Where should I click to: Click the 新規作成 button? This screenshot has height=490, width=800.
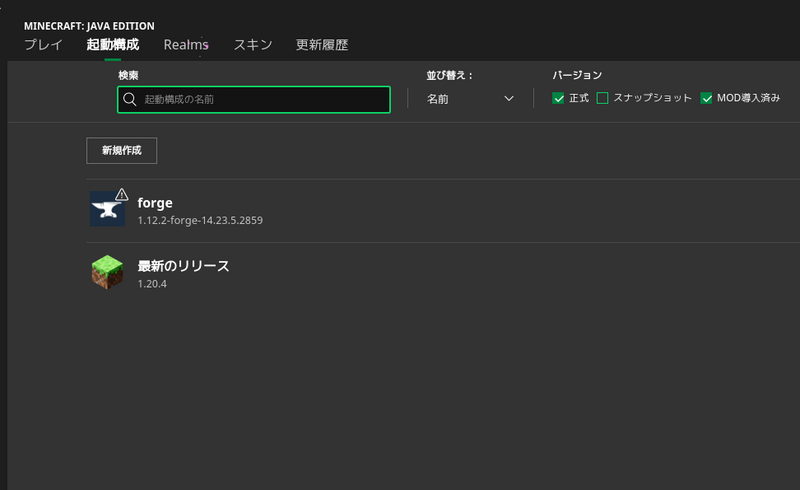click(x=121, y=151)
